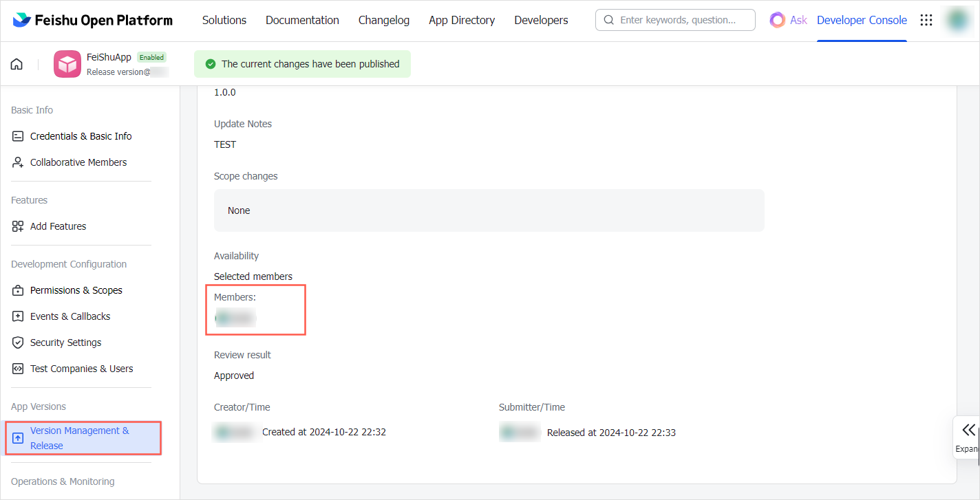Click the Ask link
The image size is (980, 500).
pos(798,20)
